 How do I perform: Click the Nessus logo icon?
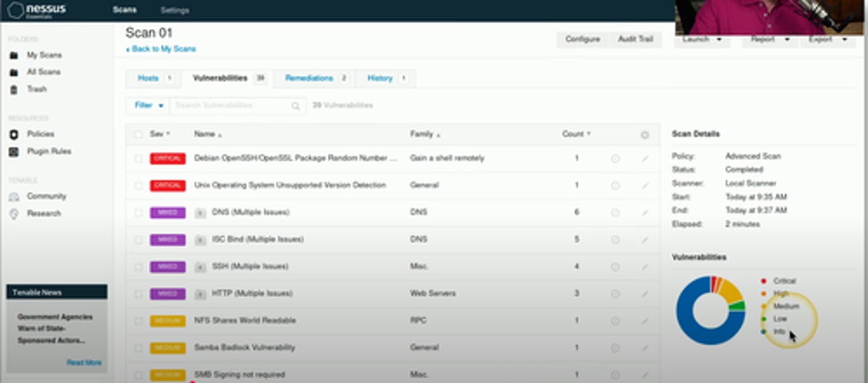[x=16, y=10]
